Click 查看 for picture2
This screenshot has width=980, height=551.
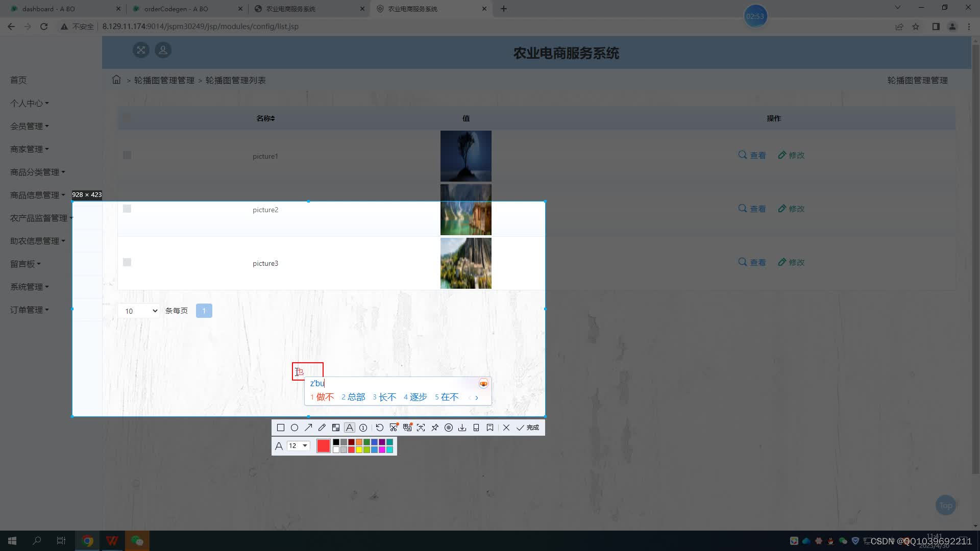click(752, 209)
